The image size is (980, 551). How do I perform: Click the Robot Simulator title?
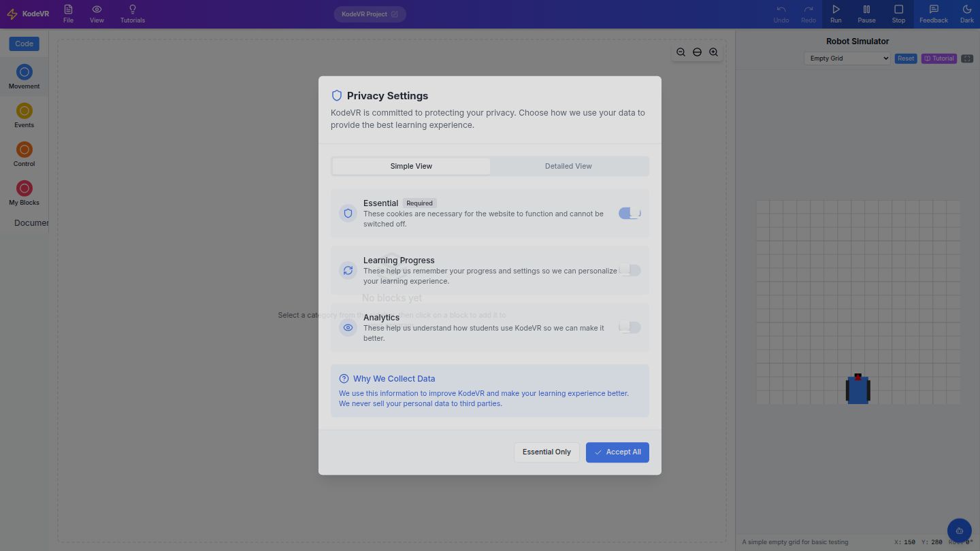click(x=857, y=41)
